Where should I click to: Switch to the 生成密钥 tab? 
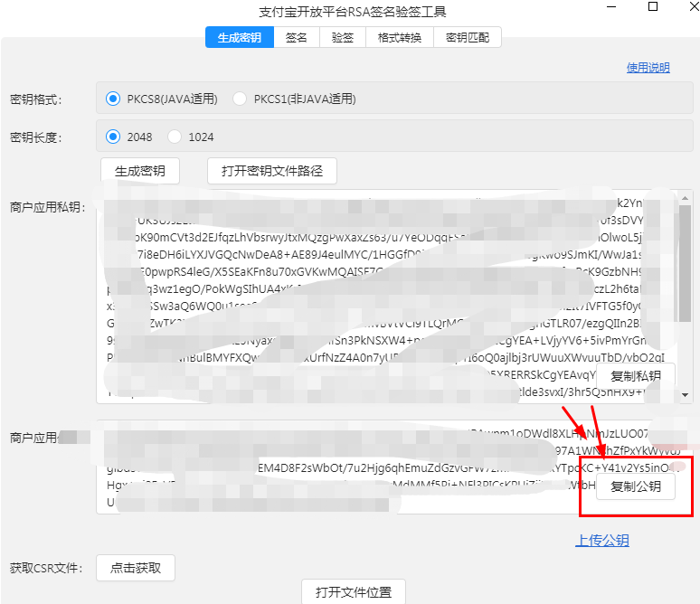point(240,37)
